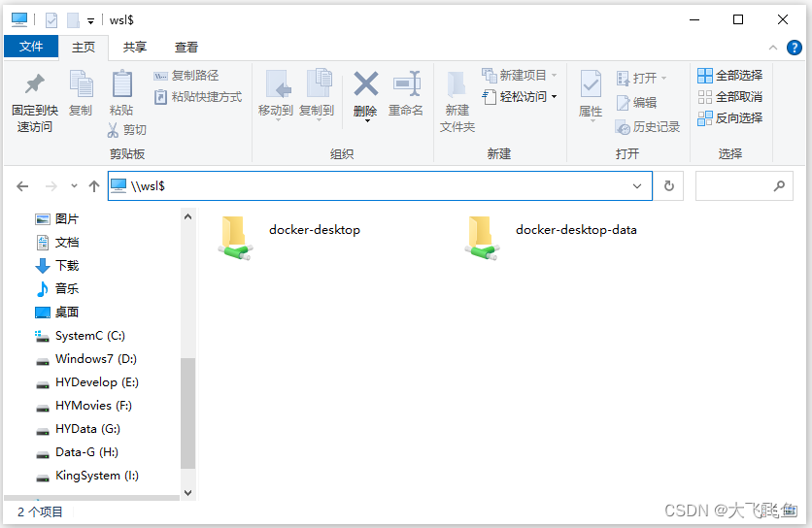
Task: Click Select all (全部选择)
Action: coord(730,76)
